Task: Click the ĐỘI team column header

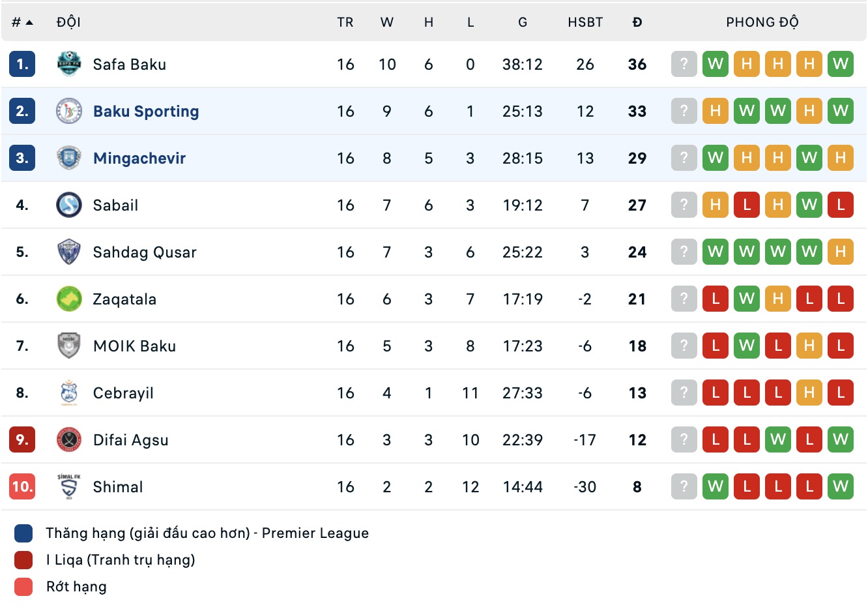Action: (68, 22)
